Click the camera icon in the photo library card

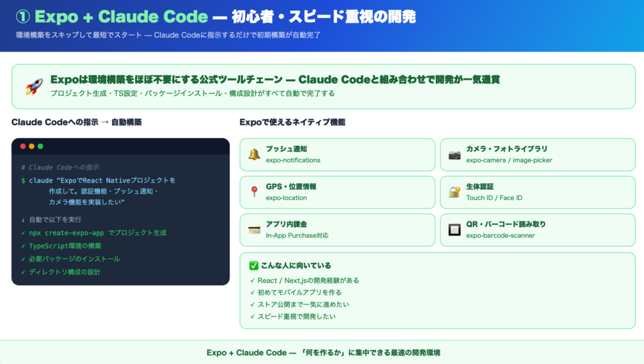(454, 155)
